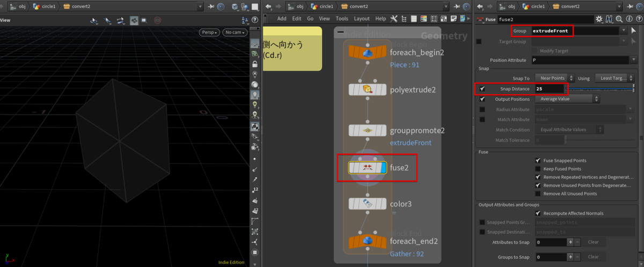Select the grouppromote2 node
This screenshot has height=267, width=644.
367,130
